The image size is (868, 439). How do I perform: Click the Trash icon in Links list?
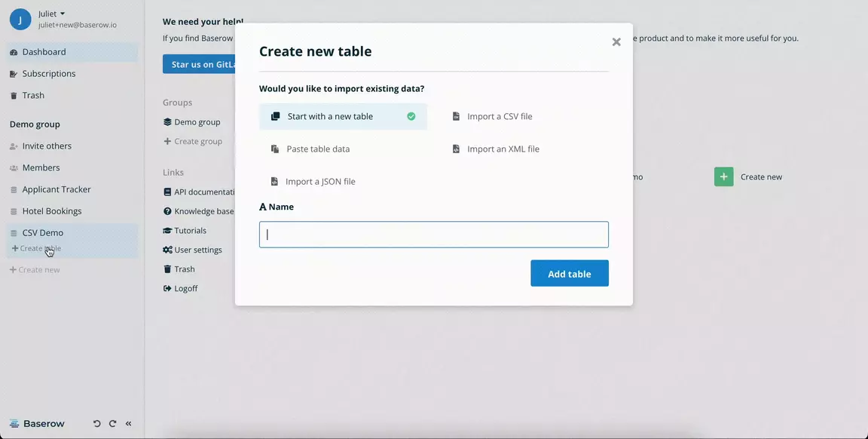168,269
